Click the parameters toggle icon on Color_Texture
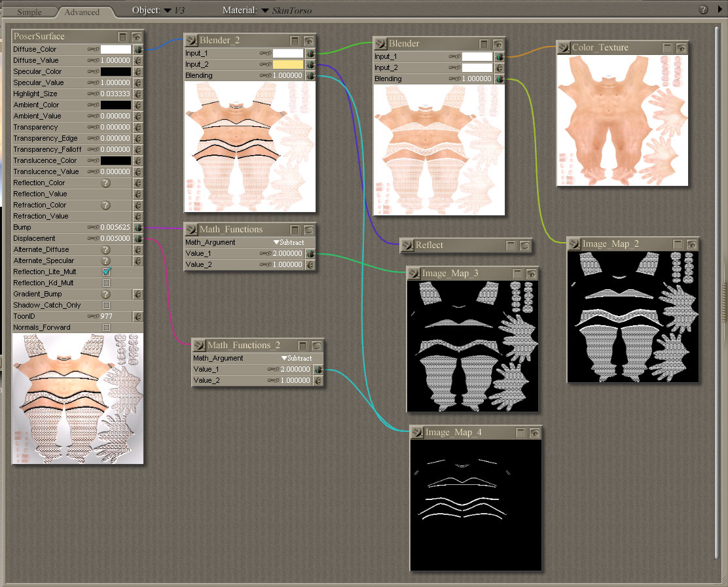This screenshot has height=587, width=728. tap(667, 48)
